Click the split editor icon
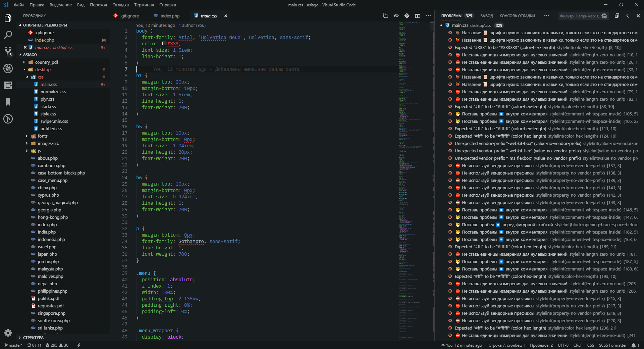Screen dimensions: 644x349 point(418,16)
